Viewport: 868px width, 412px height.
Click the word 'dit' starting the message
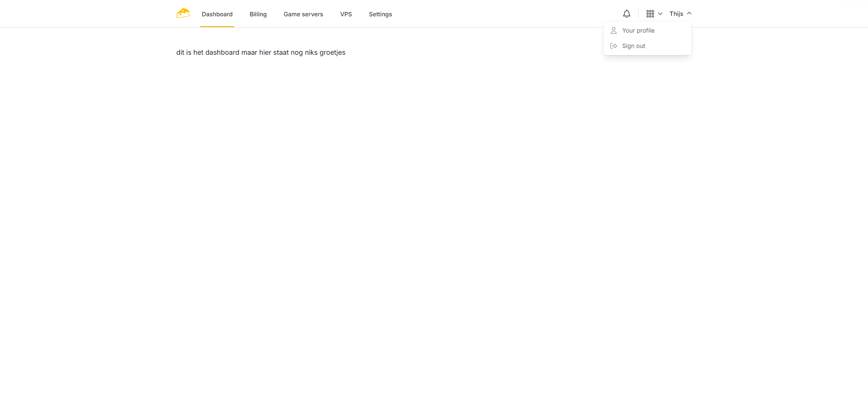pyautogui.click(x=180, y=52)
